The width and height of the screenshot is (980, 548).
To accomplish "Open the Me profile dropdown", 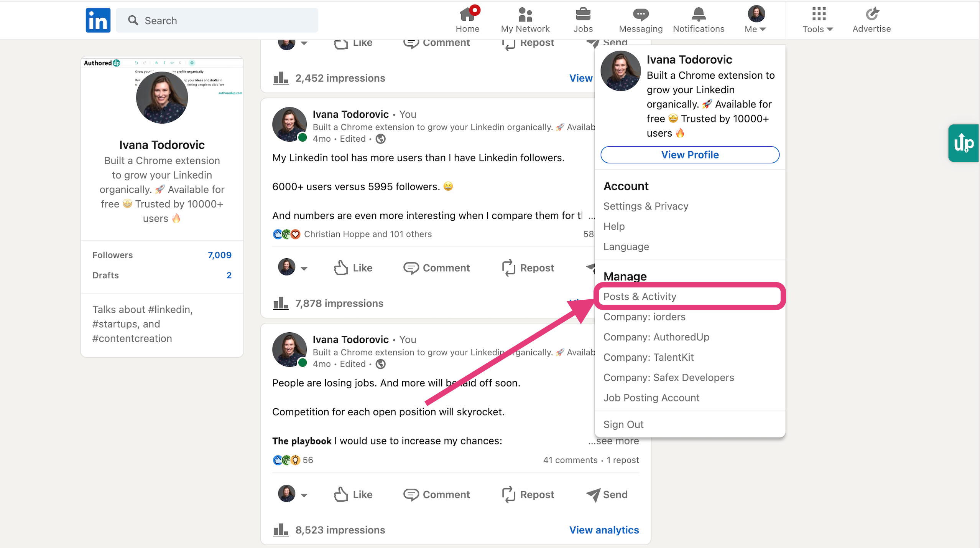I will [755, 19].
